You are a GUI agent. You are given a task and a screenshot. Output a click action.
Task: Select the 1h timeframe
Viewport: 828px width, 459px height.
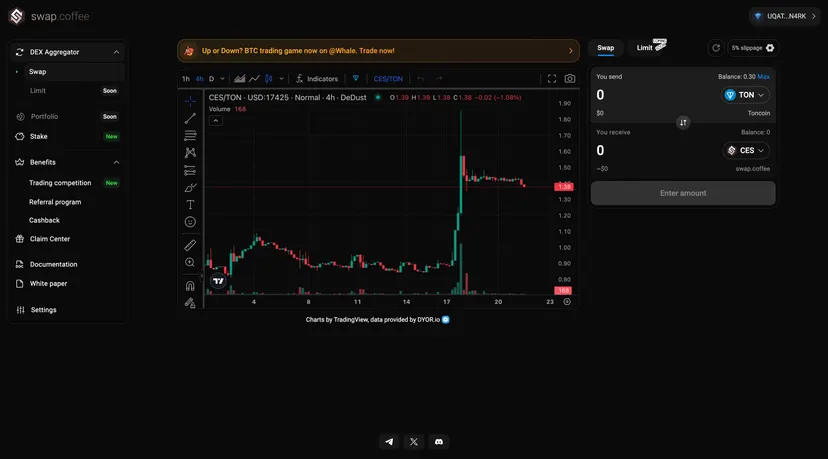(x=186, y=79)
